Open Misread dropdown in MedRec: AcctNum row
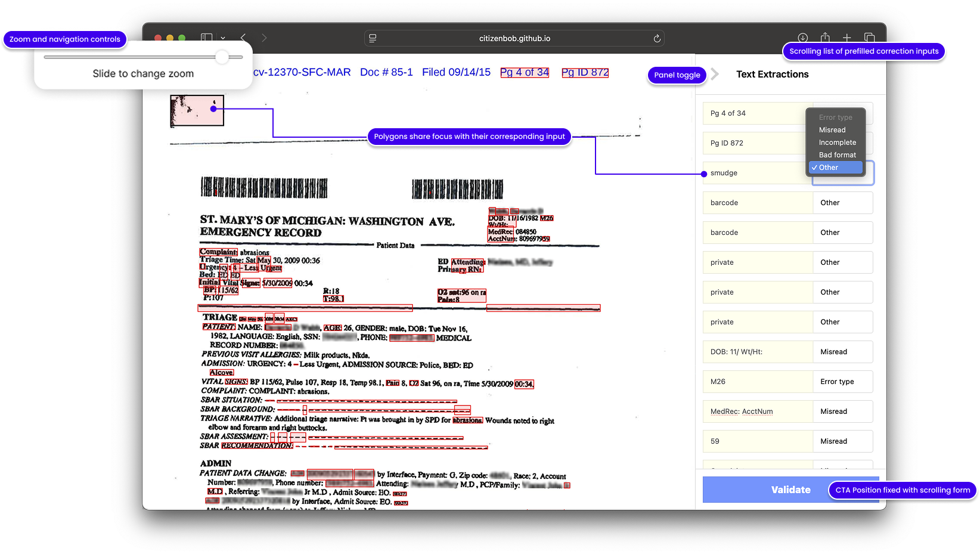The width and height of the screenshot is (980, 554). click(843, 411)
